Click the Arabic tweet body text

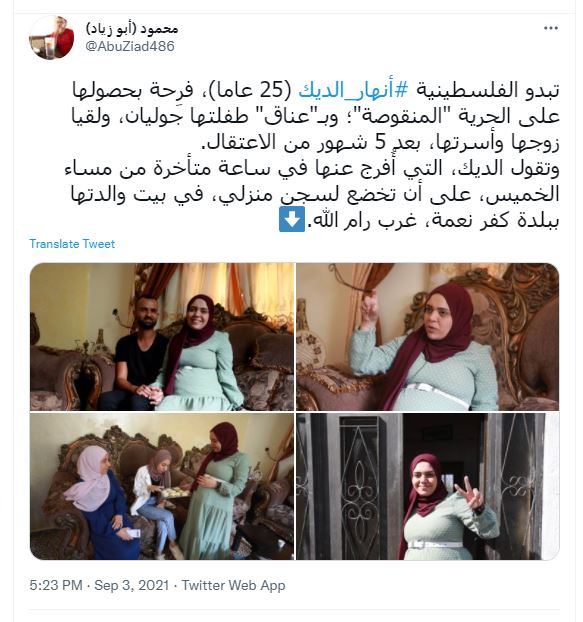312,156
